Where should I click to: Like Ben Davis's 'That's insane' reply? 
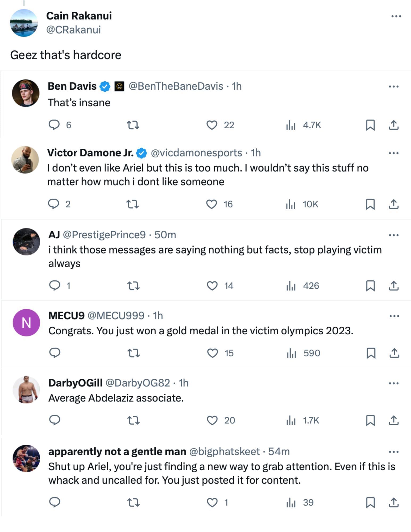[212, 125]
